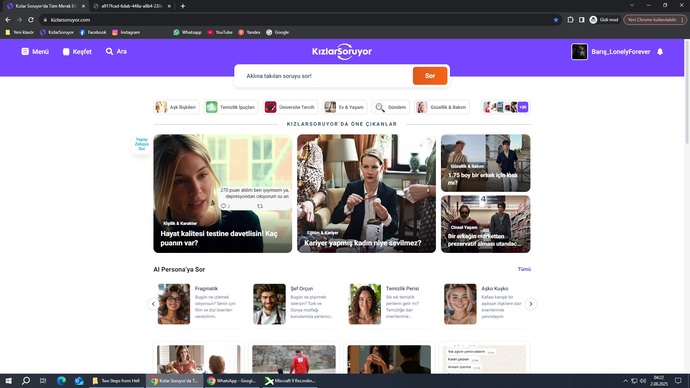Select the Üniversite Tercih category chip

(290, 107)
